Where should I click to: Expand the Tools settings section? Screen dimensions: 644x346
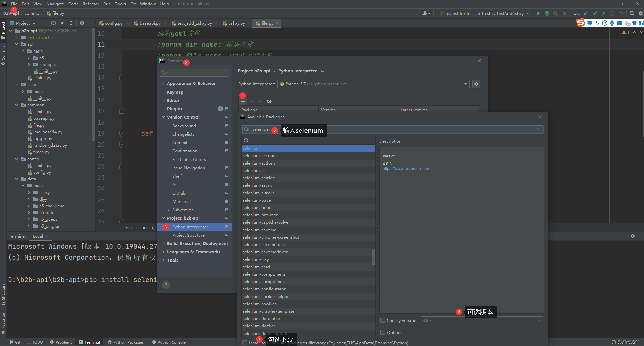coord(163,260)
